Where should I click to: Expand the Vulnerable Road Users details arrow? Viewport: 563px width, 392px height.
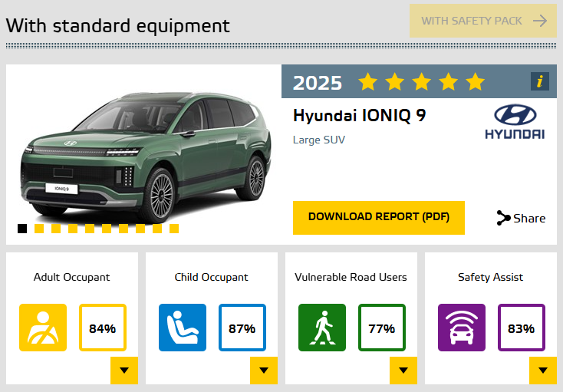coord(403,371)
